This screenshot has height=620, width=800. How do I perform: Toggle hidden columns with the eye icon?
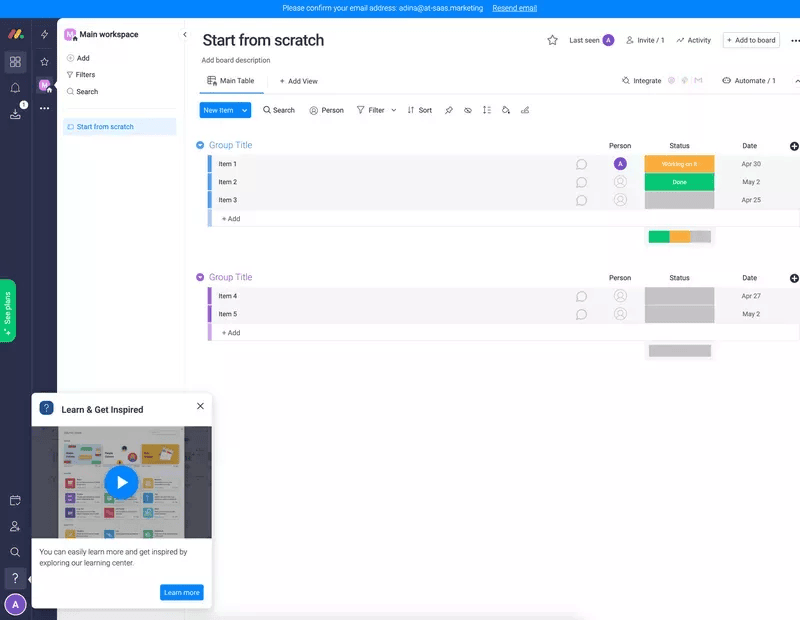pyautogui.click(x=467, y=110)
